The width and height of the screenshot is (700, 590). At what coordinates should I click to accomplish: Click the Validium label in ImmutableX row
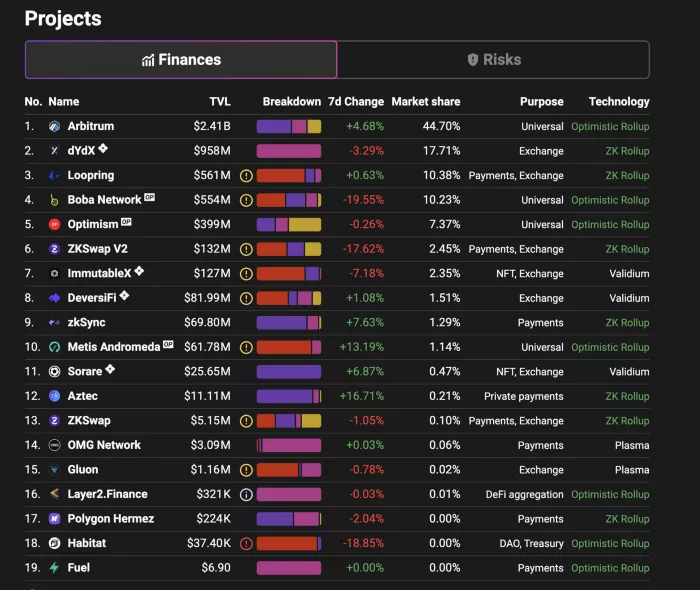(629, 274)
